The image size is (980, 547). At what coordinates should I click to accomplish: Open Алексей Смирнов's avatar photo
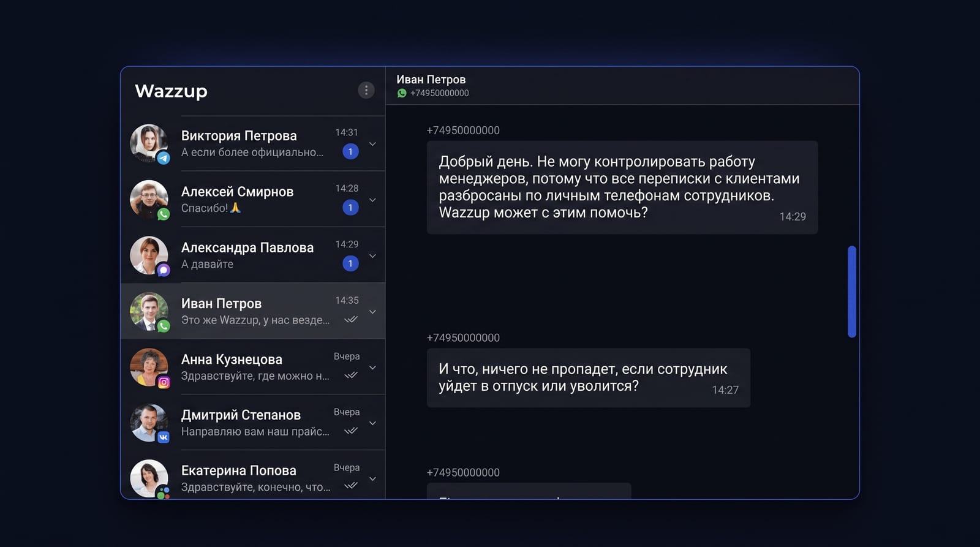(149, 199)
